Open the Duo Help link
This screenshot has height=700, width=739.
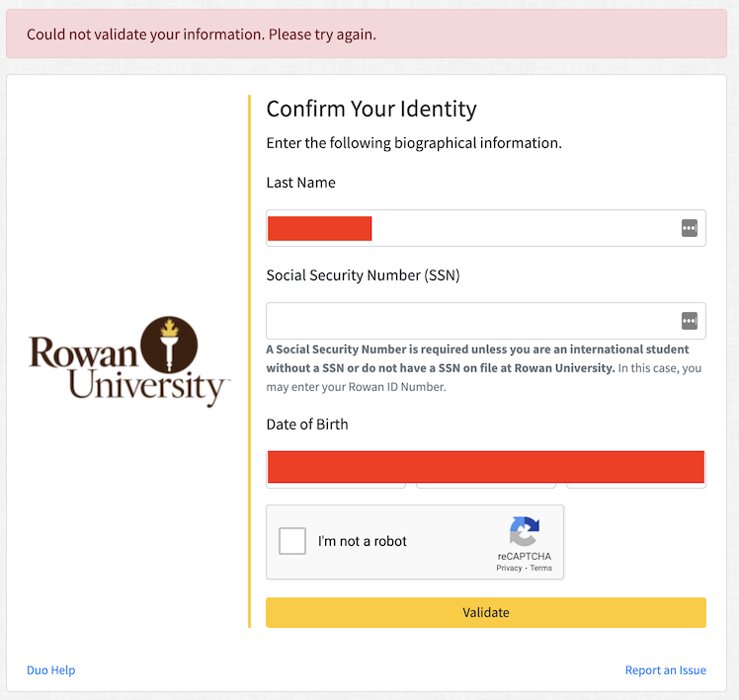pyautogui.click(x=51, y=670)
